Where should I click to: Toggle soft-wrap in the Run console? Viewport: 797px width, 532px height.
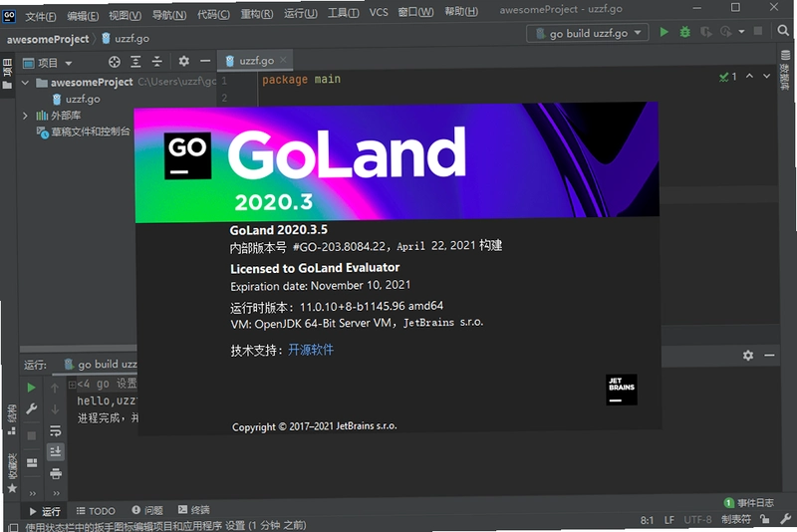56,431
